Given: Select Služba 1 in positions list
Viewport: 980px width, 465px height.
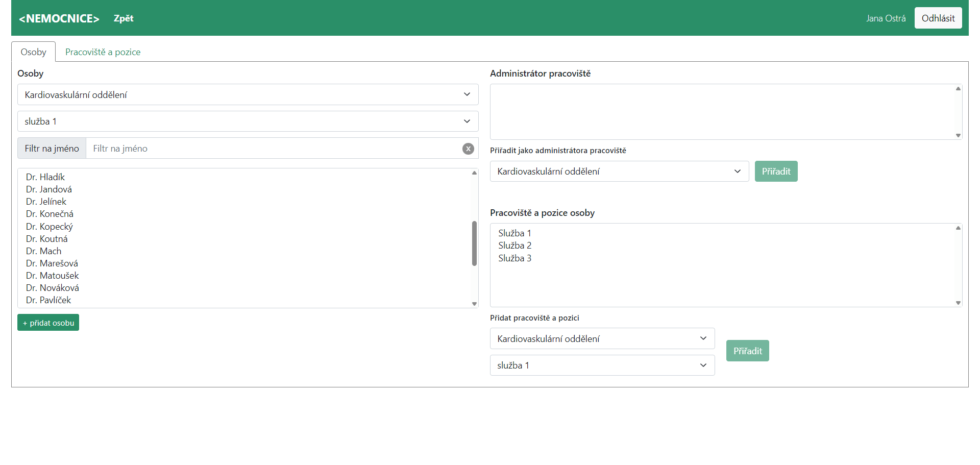Looking at the screenshot, I should pos(514,233).
